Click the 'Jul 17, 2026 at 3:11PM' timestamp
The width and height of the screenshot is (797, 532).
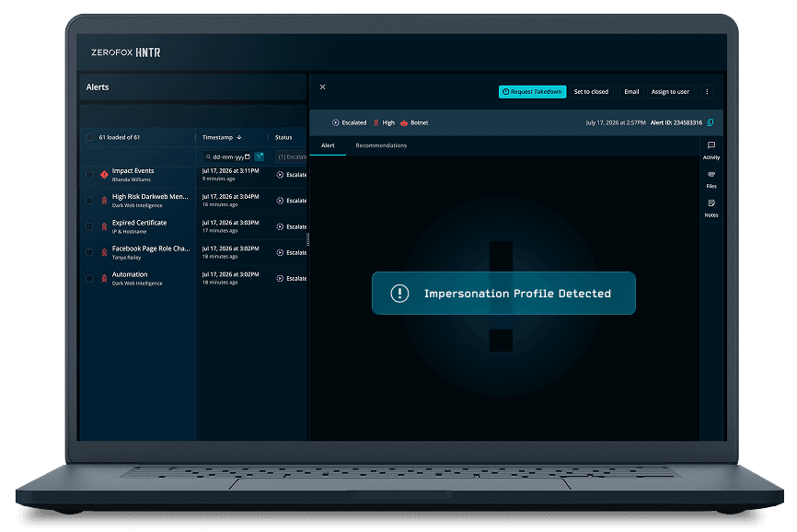click(x=230, y=170)
